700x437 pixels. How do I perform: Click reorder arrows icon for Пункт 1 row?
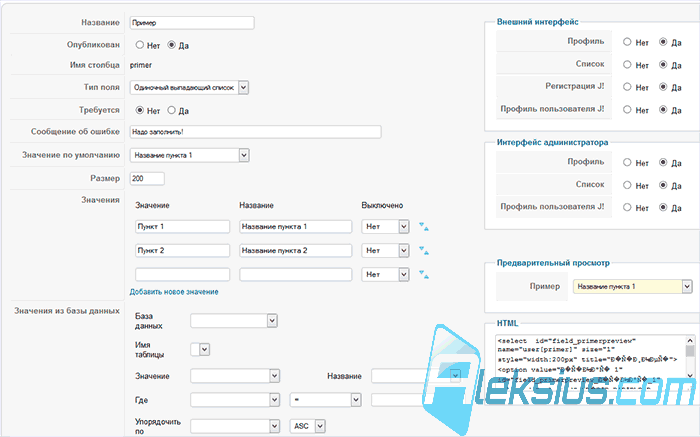424,226
